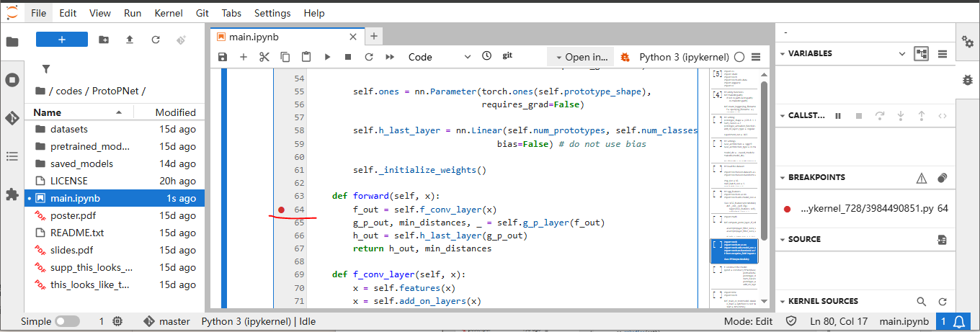The height and width of the screenshot is (332, 980).
Task: Click the blue New Launcher button
Action: (x=62, y=40)
